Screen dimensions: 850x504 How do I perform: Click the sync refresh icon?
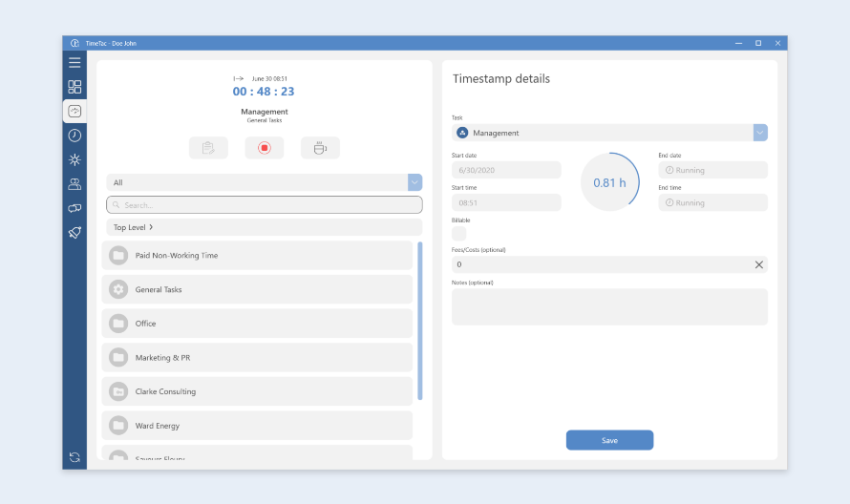click(74, 457)
